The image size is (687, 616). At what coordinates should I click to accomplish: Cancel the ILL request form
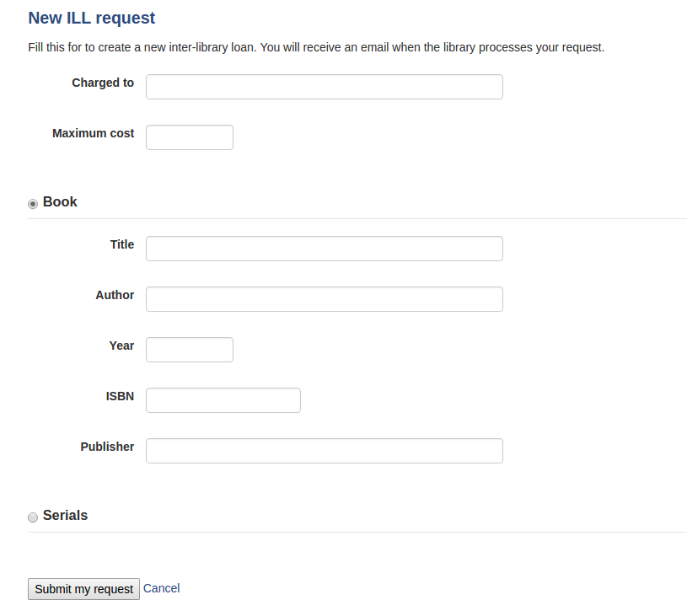click(161, 588)
